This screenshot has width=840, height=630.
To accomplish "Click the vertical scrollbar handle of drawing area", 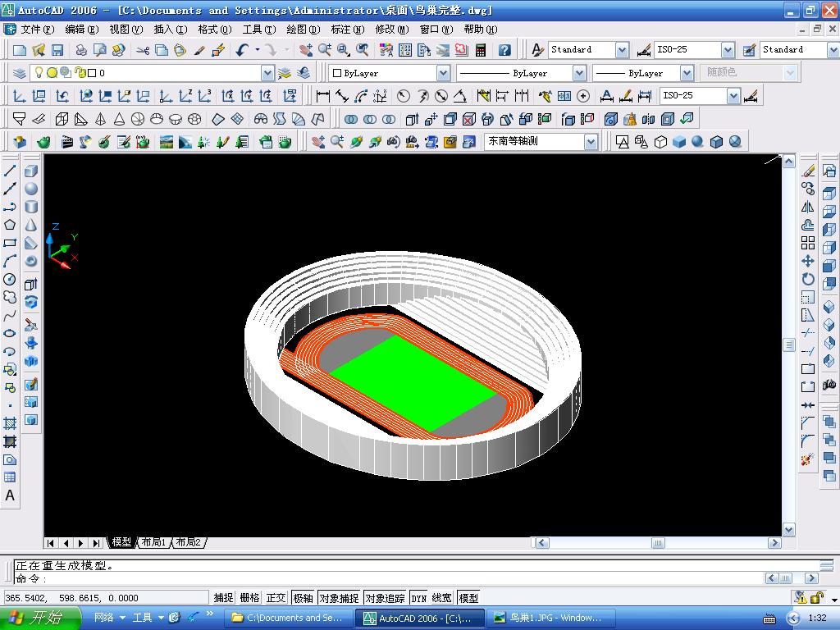I will pos(788,345).
